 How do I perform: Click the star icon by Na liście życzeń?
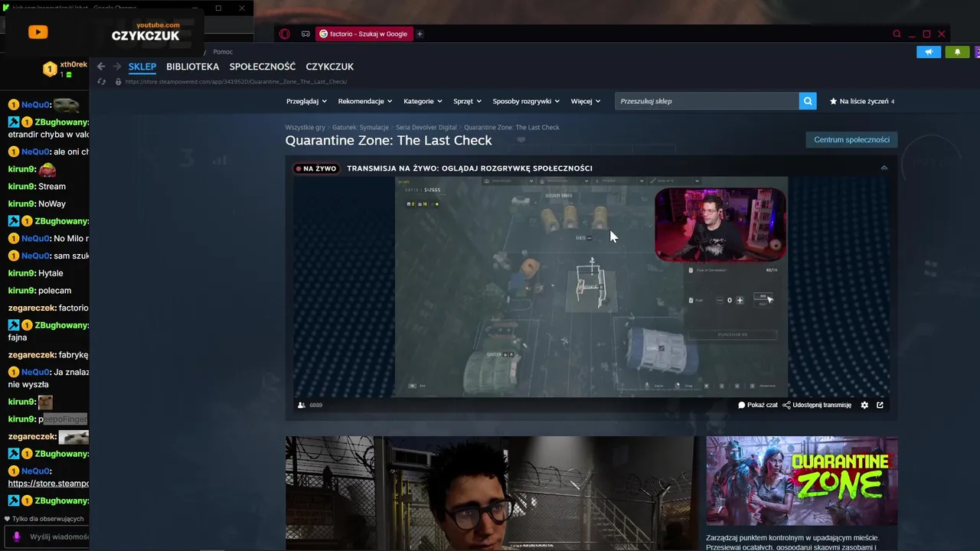pos(834,101)
